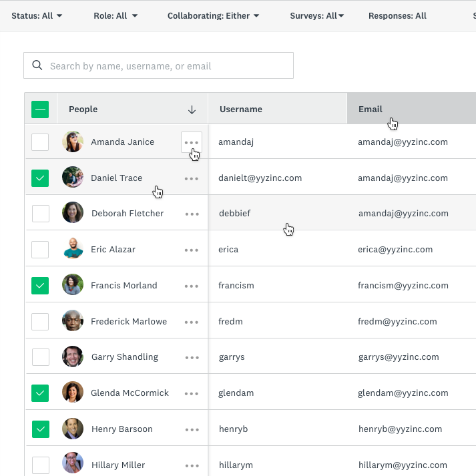Open more options for Garry Shandling
This screenshot has height=476, width=476.
[192, 358]
